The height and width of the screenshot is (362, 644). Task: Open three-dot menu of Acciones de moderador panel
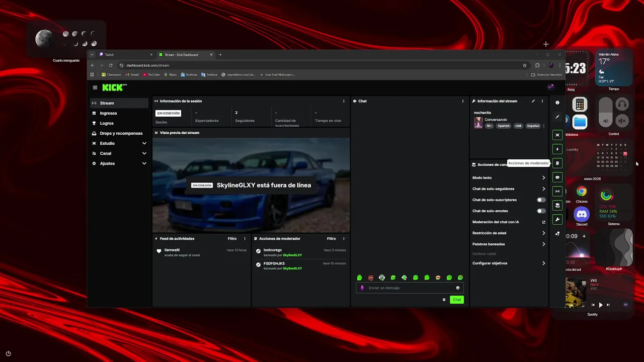(344, 239)
